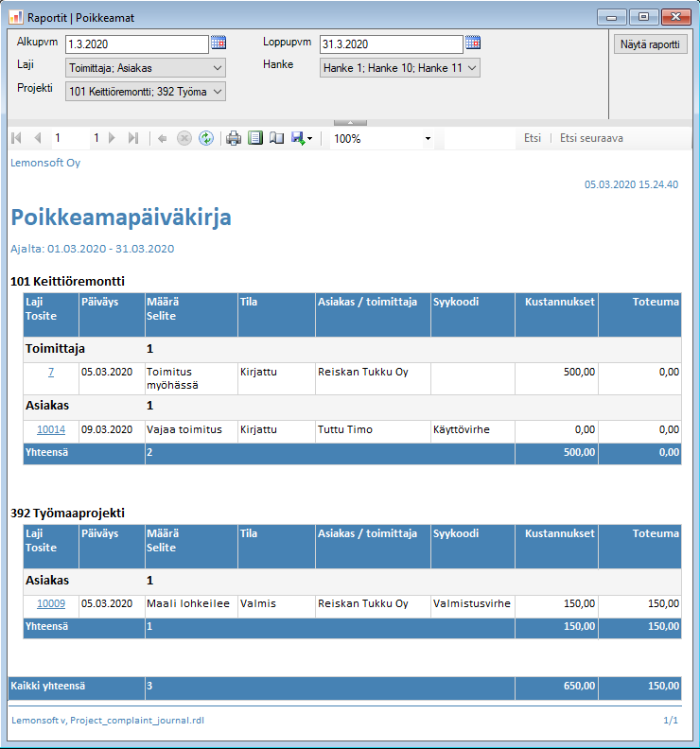Open page setup

[x=276, y=138]
